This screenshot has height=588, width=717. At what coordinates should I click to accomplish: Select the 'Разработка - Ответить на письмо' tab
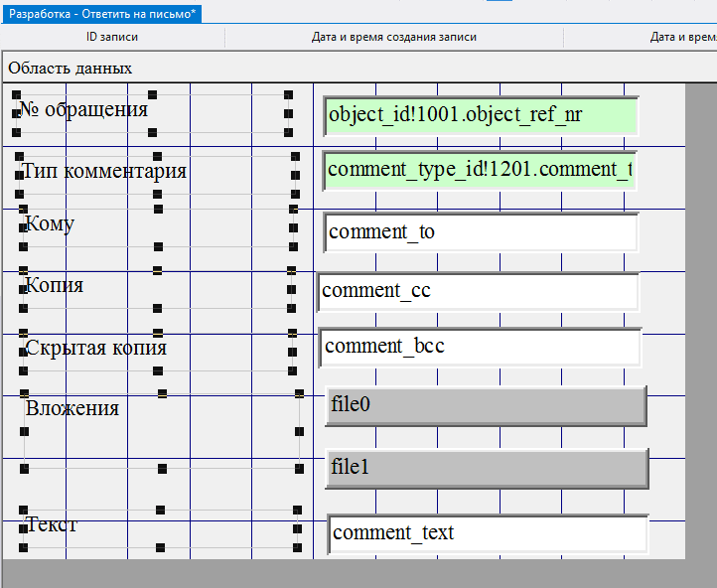click(102, 12)
